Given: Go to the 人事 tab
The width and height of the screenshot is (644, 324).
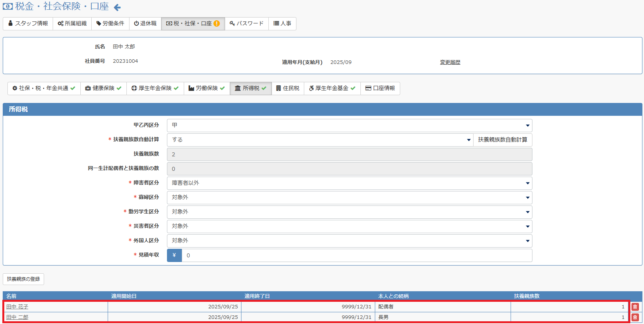Looking at the screenshot, I should pos(282,23).
